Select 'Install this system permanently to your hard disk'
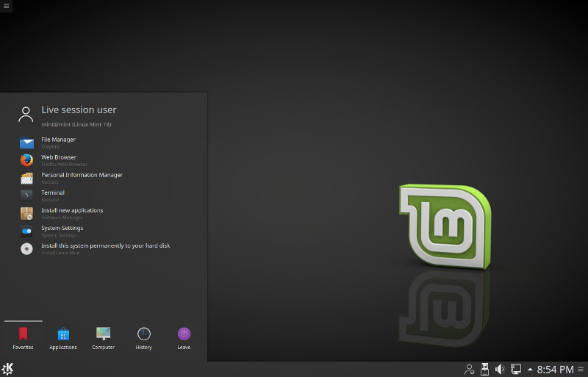The image size is (588, 377). [x=106, y=245]
